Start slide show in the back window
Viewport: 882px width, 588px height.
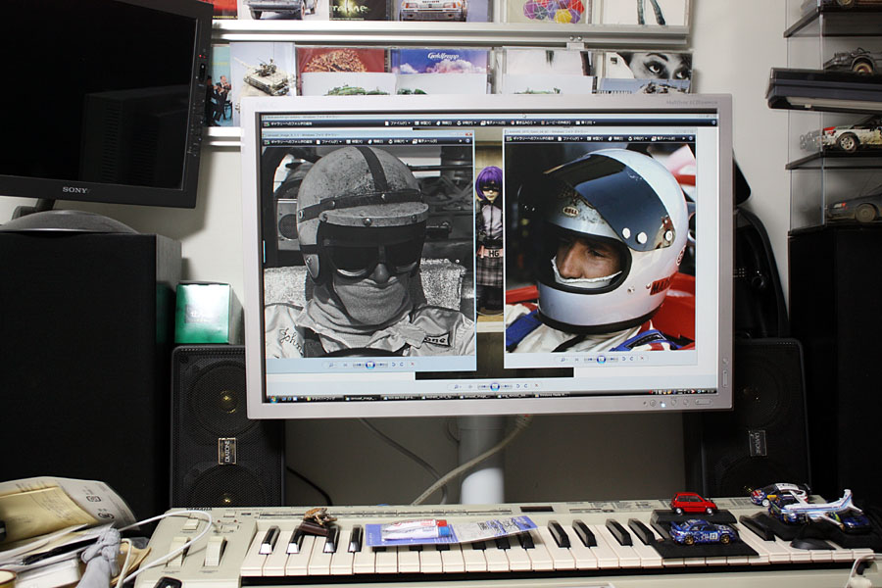(495, 387)
